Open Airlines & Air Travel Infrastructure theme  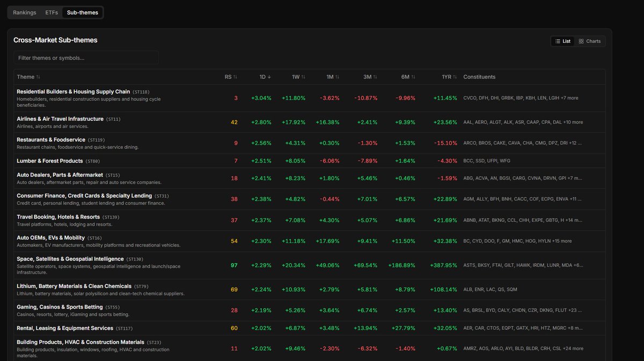coord(60,119)
